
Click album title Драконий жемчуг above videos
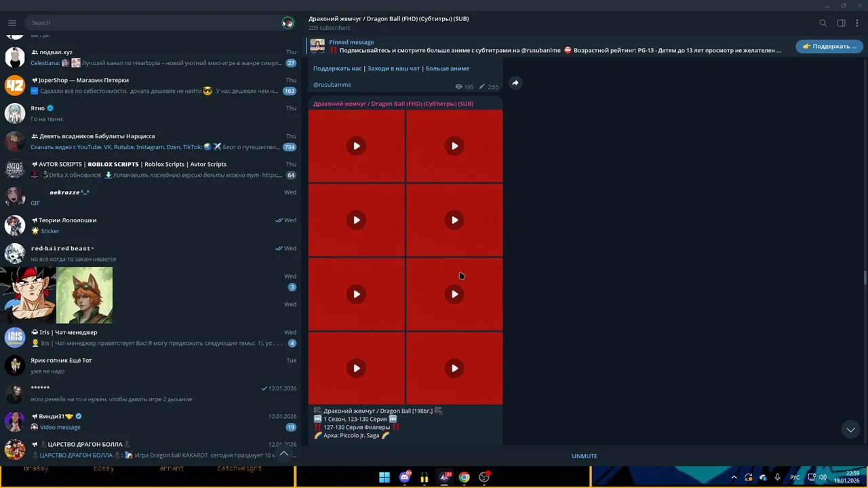click(x=393, y=104)
